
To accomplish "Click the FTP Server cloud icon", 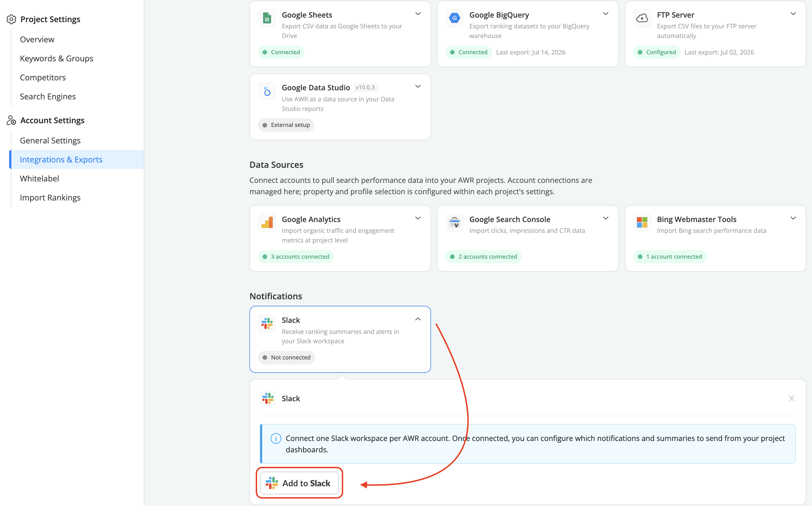I will [642, 18].
